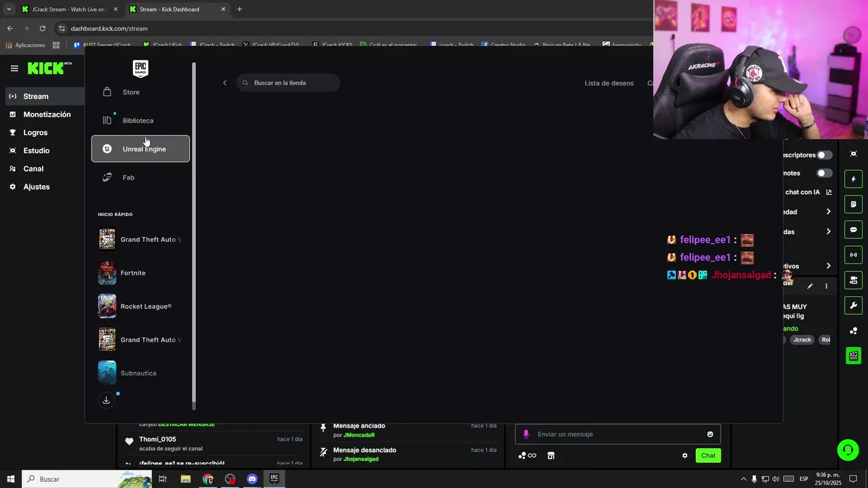Click the Buscar en la tienda search field
This screenshot has height=488, width=868.
point(288,83)
